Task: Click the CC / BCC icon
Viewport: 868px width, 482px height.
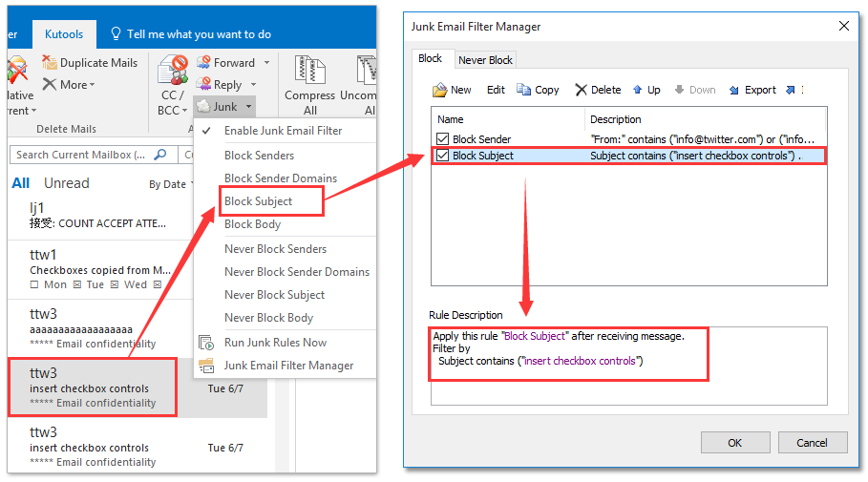Action: click(x=173, y=71)
